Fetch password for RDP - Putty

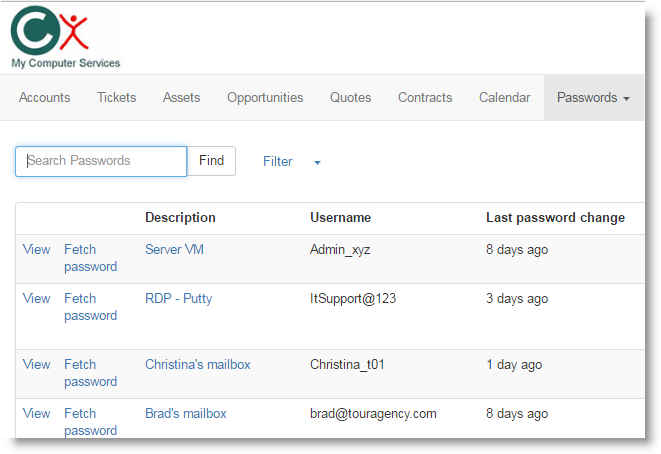click(90, 307)
